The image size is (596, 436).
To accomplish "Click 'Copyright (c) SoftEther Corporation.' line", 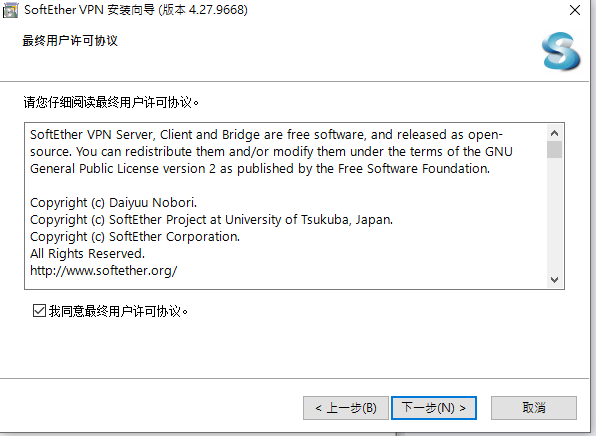I will [135, 237].
